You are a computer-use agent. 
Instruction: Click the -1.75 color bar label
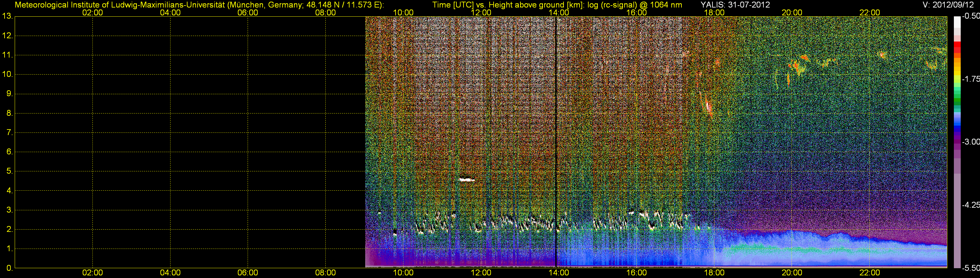tap(971, 79)
